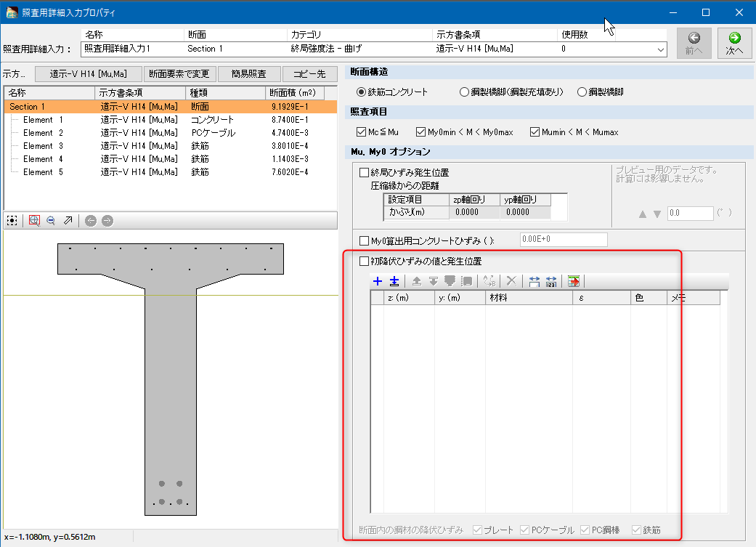756x547 pixels.
Task: Select the zoom-out magnifier tool
Action: [51, 221]
